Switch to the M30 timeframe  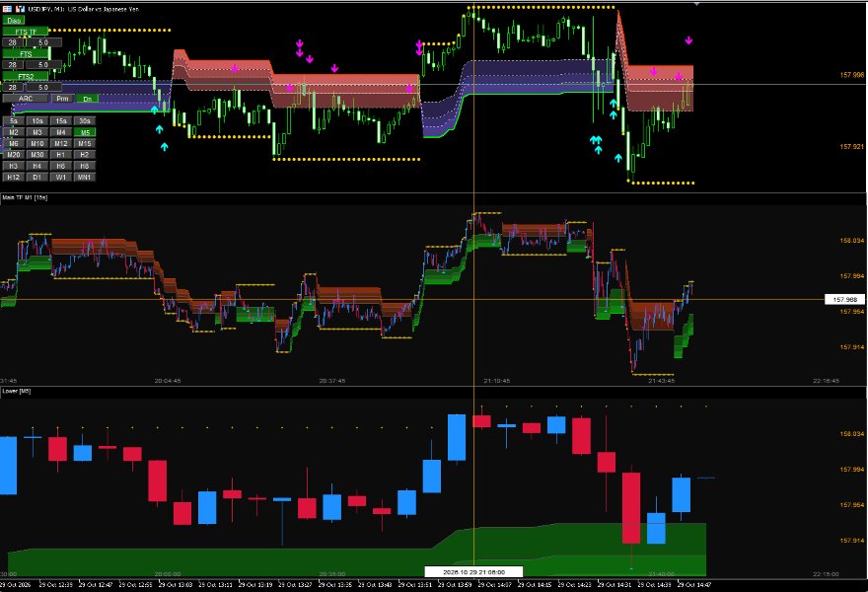[x=37, y=155]
